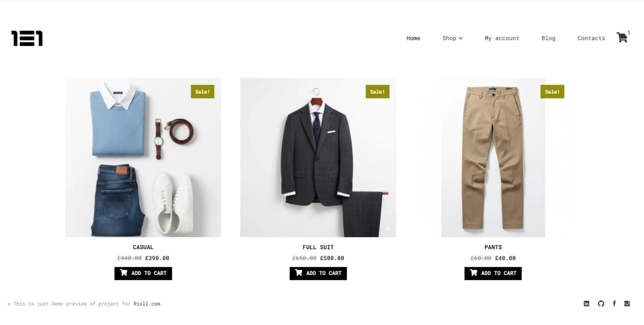Open the Facebook footer icon

pyautogui.click(x=614, y=304)
